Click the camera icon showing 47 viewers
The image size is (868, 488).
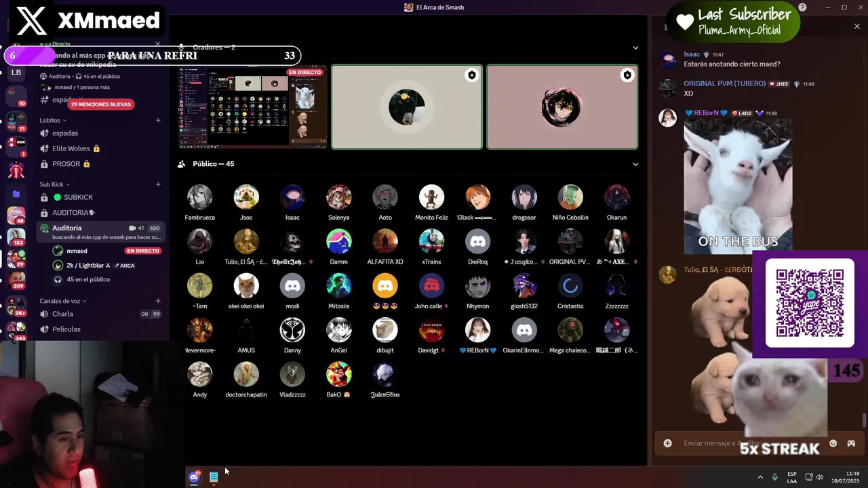pyautogui.click(x=132, y=228)
